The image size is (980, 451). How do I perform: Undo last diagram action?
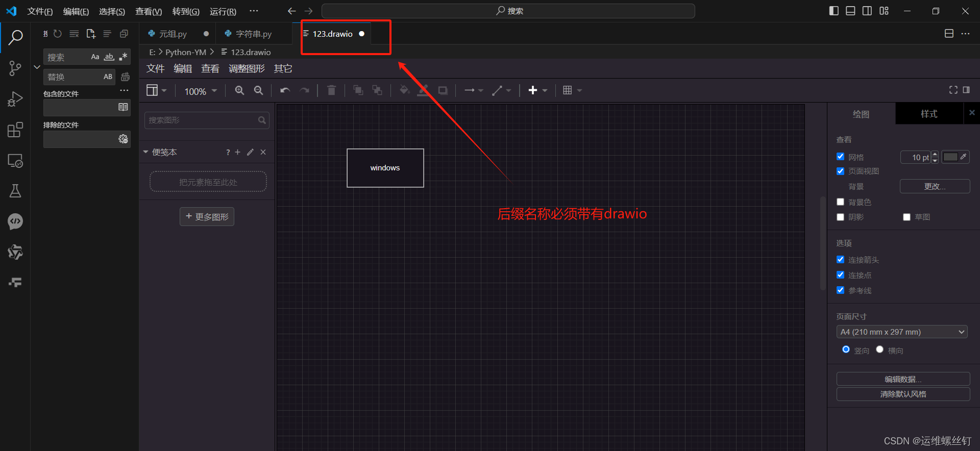pyautogui.click(x=285, y=90)
